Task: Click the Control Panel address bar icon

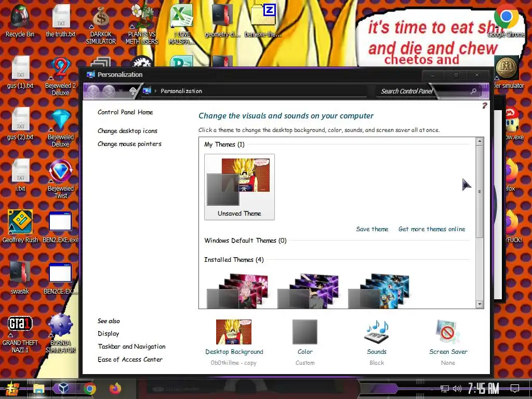Action: [147, 91]
